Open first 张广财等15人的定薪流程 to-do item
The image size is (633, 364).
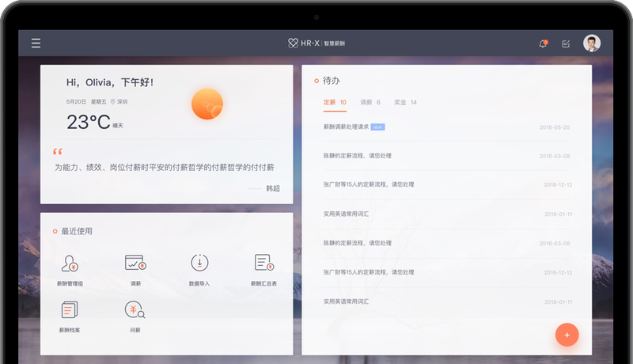(x=446, y=185)
